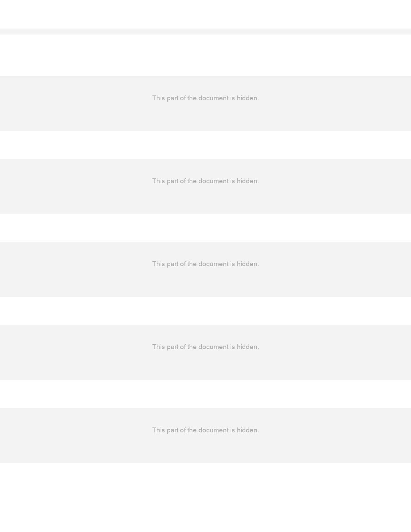Click the thin gray bar near the top
Image resolution: width=411 pixels, height=532 pixels.
click(205, 31)
